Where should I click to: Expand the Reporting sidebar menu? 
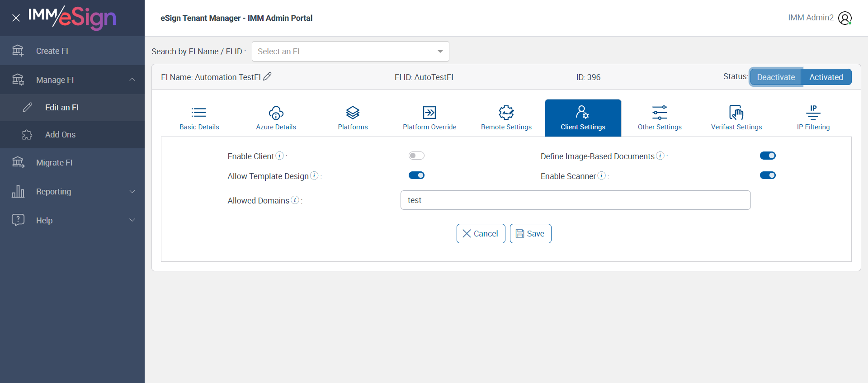(72, 192)
